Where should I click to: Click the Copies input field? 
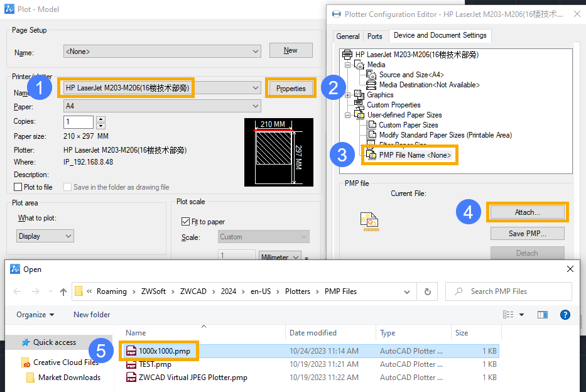[x=79, y=122]
